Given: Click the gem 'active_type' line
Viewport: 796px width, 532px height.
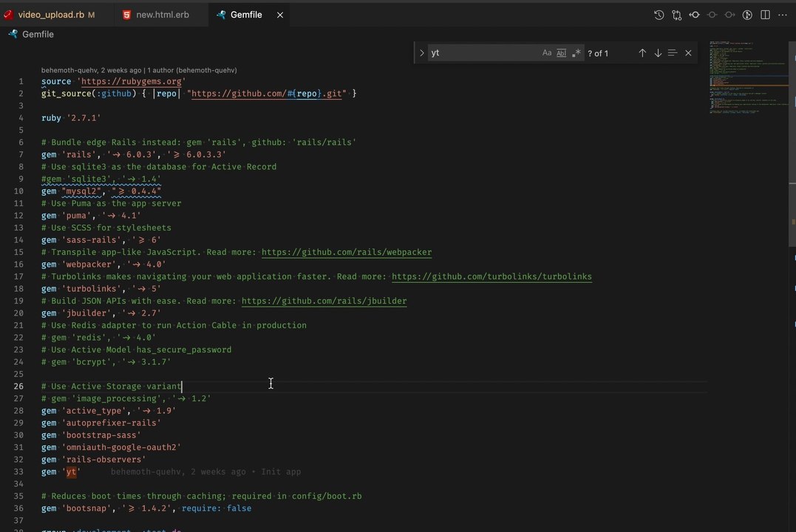Looking at the screenshot, I should click(109, 411).
